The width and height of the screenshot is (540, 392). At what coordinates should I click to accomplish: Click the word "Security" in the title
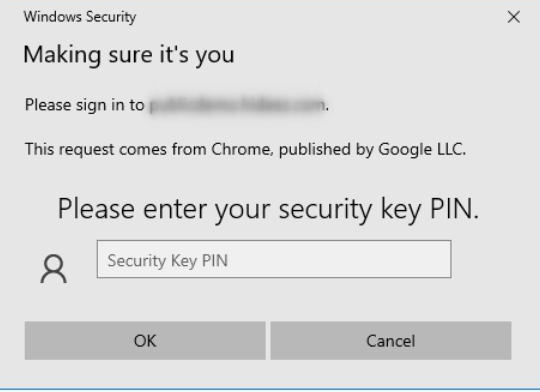(111, 17)
